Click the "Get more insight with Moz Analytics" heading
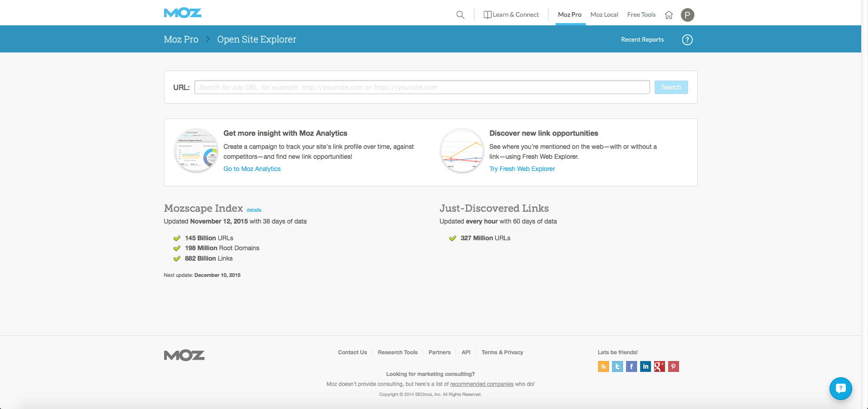This screenshot has height=409, width=868. point(285,133)
